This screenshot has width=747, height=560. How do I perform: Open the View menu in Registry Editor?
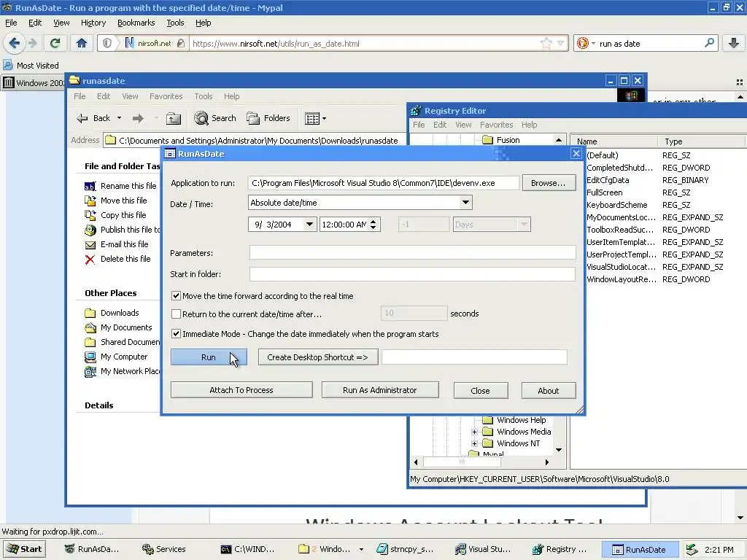coord(463,125)
